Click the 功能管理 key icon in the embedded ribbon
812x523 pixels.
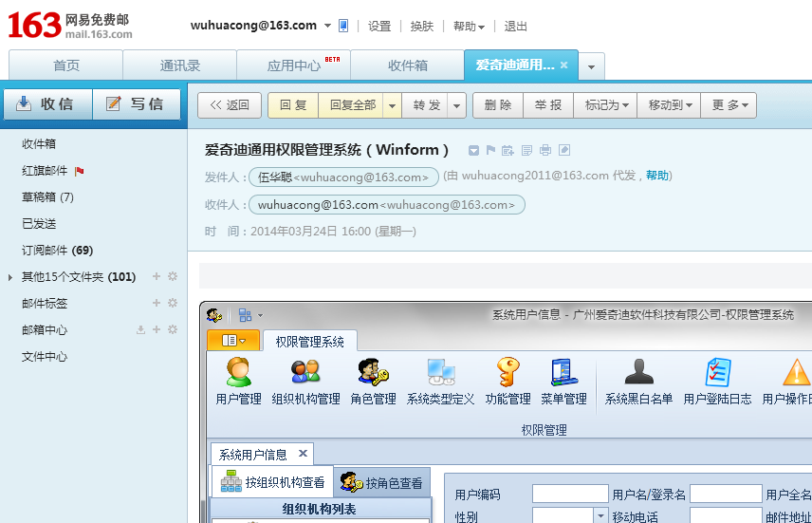coord(508,372)
